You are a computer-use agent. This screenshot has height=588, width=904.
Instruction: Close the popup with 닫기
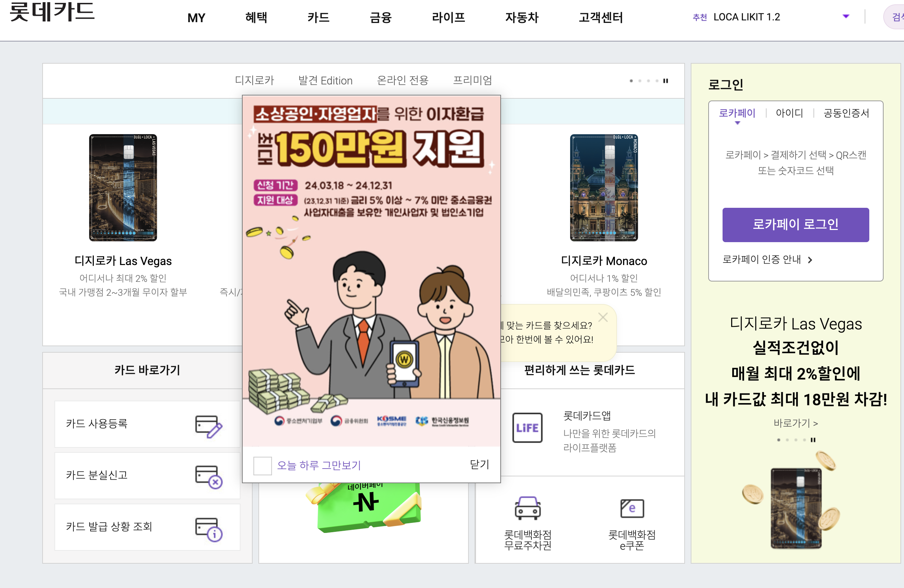479,464
